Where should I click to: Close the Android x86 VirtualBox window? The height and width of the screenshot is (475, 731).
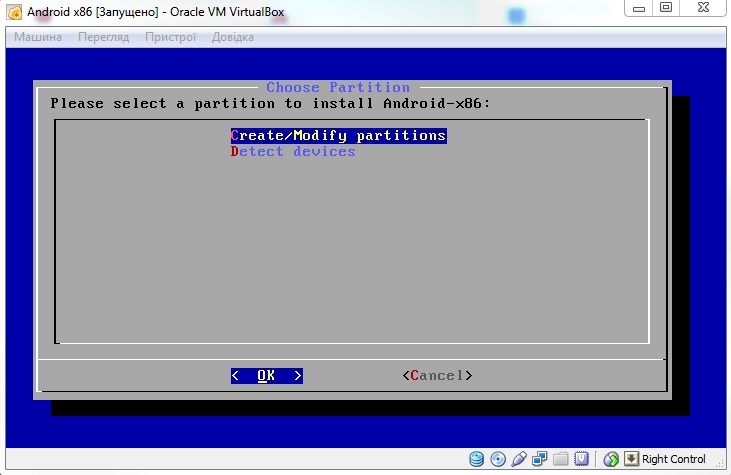tap(703, 8)
